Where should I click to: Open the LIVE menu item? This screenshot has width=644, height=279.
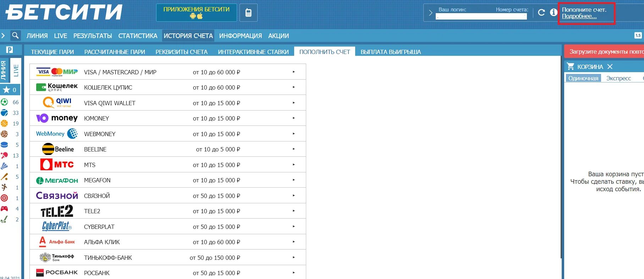coord(61,36)
